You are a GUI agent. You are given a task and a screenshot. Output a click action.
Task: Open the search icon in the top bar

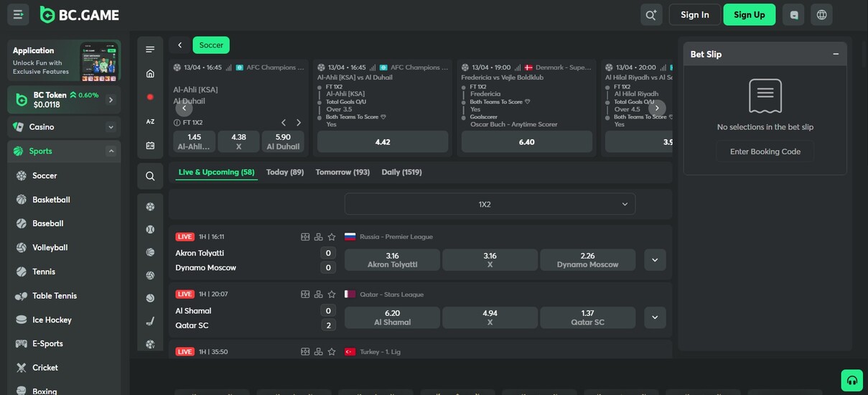click(651, 15)
